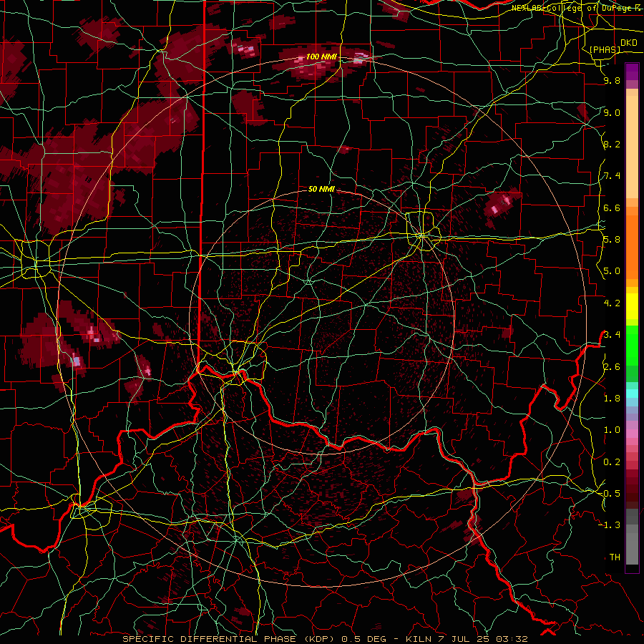Click the "100 NMI" range ring label
Screen dimensions: 644x644
click(x=321, y=57)
